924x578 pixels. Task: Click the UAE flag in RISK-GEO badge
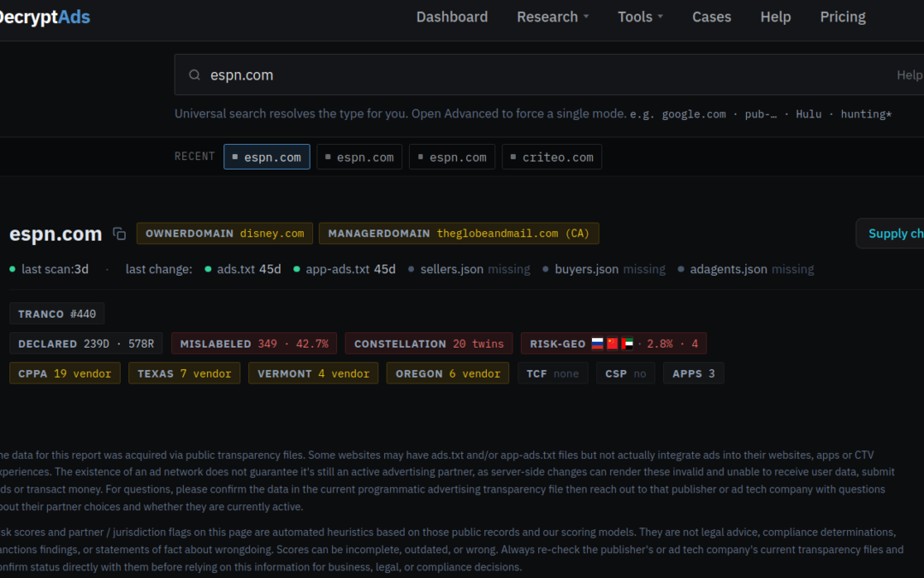click(627, 343)
